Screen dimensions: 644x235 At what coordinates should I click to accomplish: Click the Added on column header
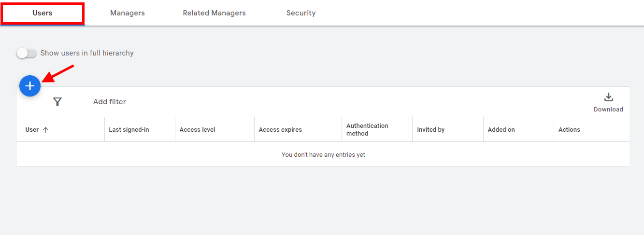click(x=501, y=130)
